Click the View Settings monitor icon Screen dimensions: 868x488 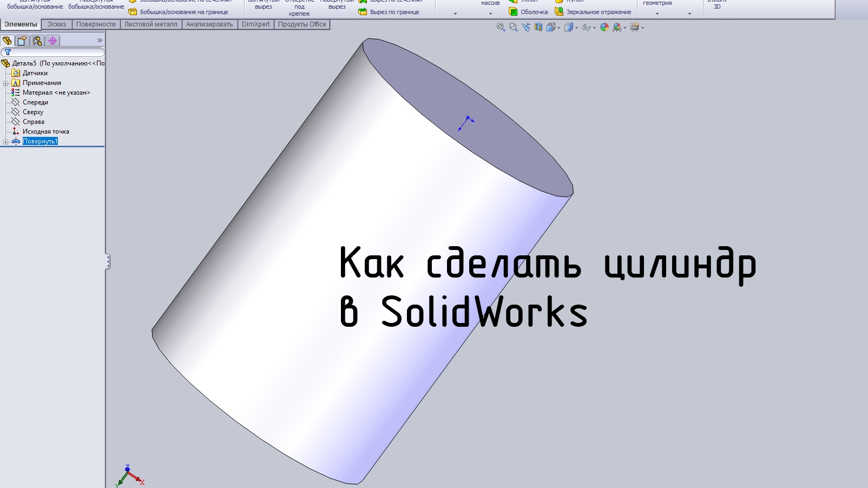click(635, 27)
